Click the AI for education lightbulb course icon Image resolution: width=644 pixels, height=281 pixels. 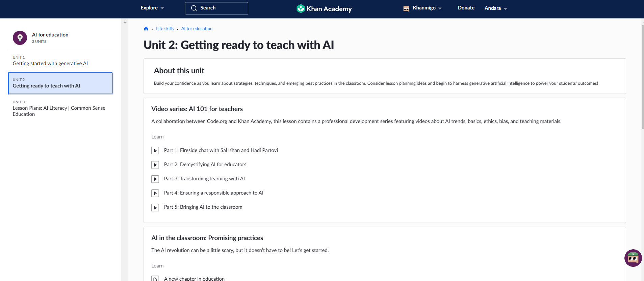point(20,38)
